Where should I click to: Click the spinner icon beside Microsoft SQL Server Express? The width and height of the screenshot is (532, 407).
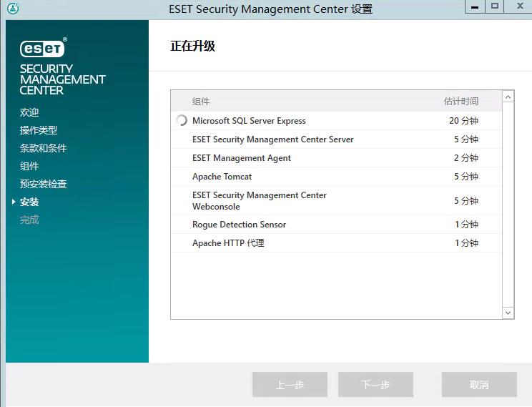[x=182, y=120]
